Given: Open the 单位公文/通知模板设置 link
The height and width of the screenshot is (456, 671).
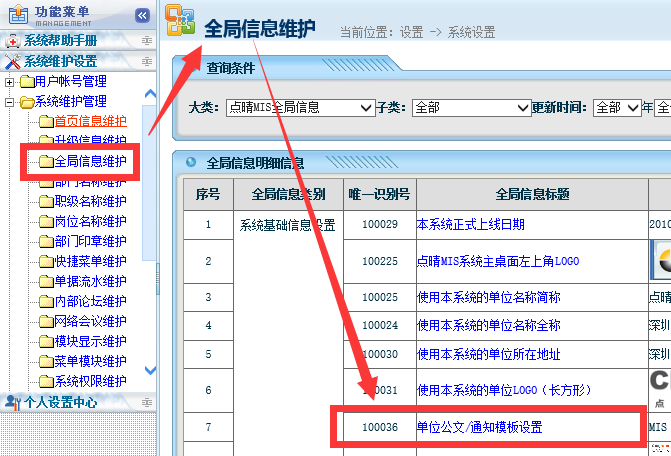Looking at the screenshot, I should tap(479, 427).
